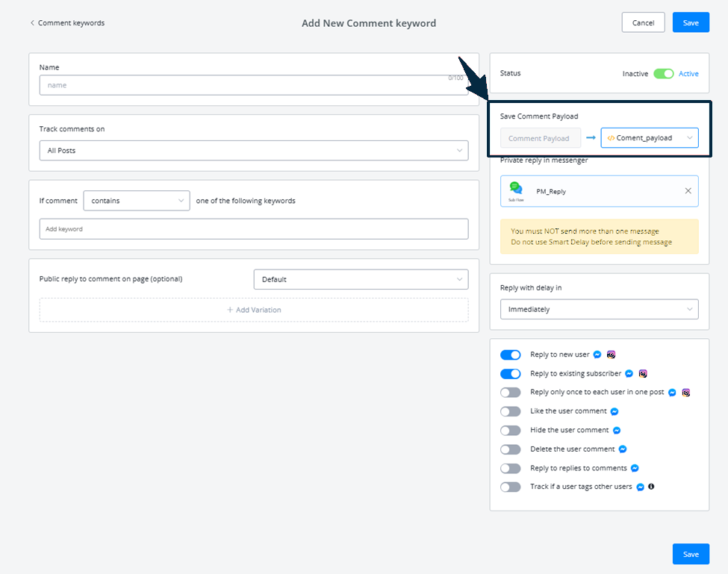Click the Save Comment Payload label
Image resolution: width=728 pixels, height=574 pixels.
coord(539,116)
